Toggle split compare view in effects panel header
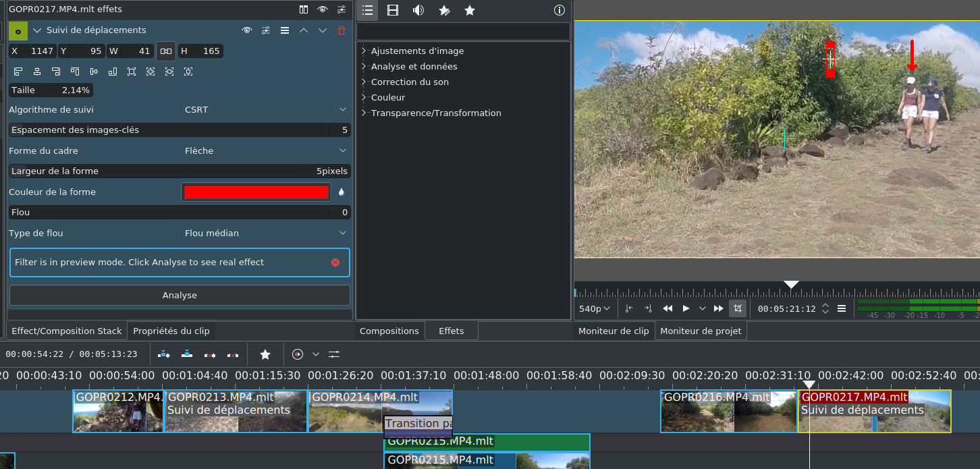Viewport: 980px width, 469px height. 304,9
